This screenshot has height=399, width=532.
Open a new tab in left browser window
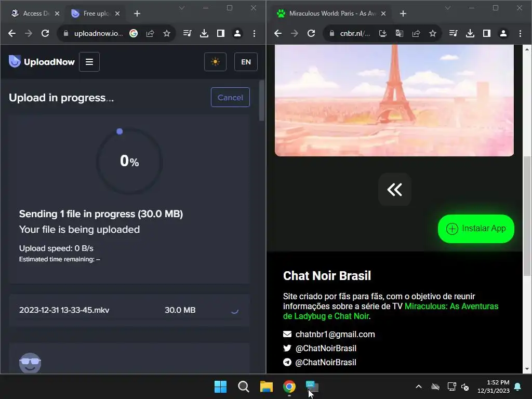click(x=137, y=14)
